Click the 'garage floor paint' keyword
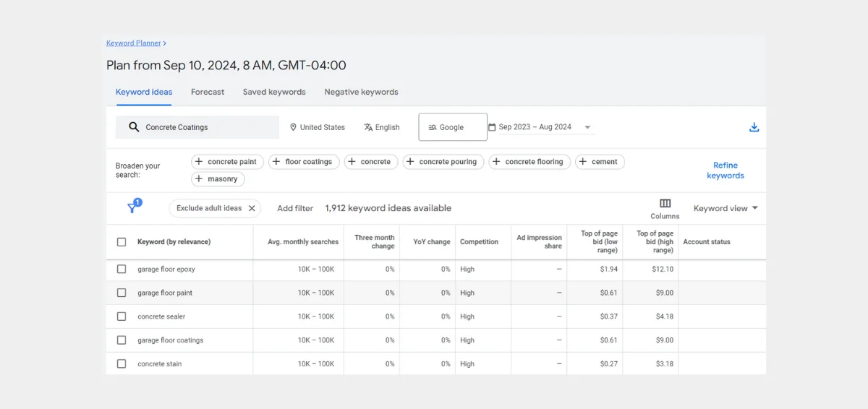Screen dimensions: 868x409 coord(165,293)
